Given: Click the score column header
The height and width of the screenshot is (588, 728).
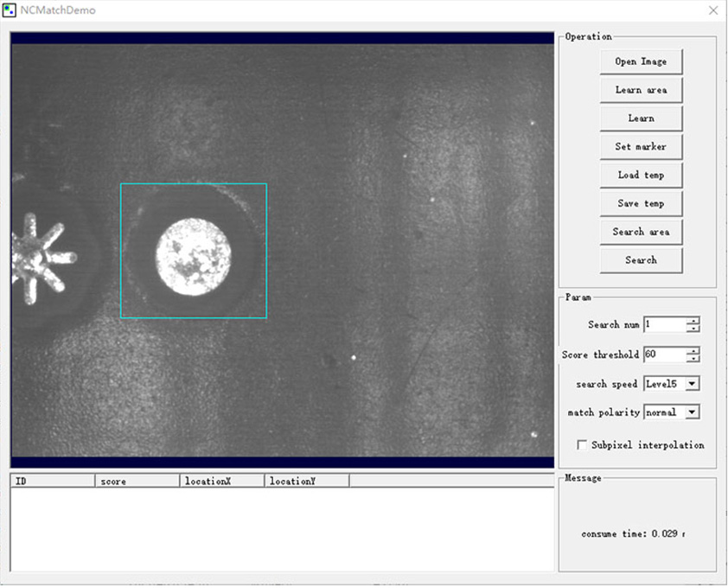Looking at the screenshot, I should coord(137,481).
